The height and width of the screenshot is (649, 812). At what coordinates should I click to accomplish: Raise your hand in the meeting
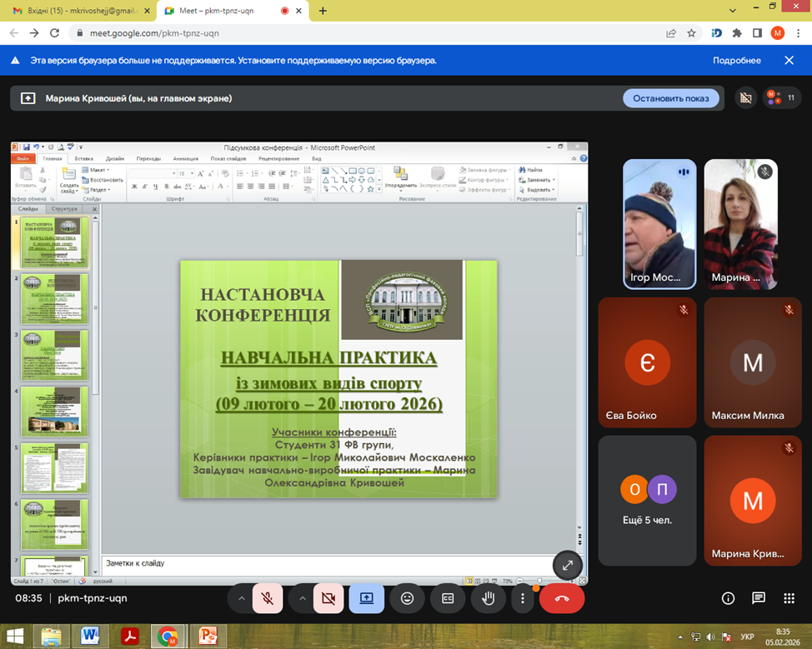tap(488, 598)
